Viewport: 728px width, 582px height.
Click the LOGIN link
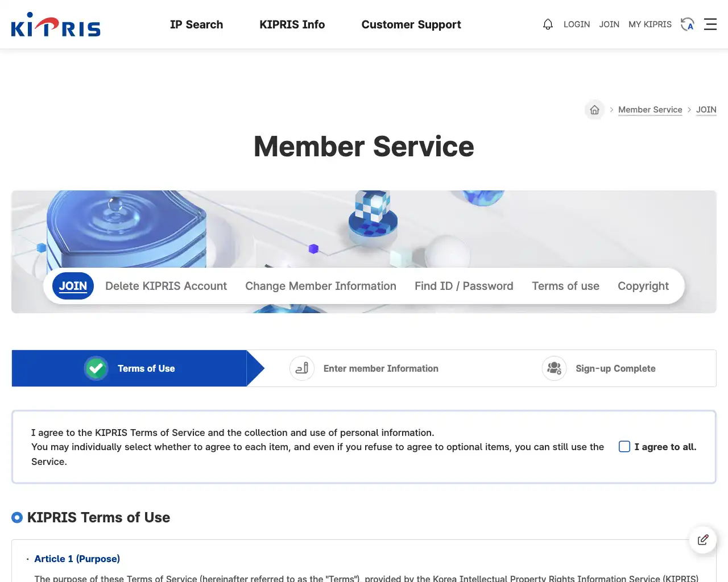577,24
